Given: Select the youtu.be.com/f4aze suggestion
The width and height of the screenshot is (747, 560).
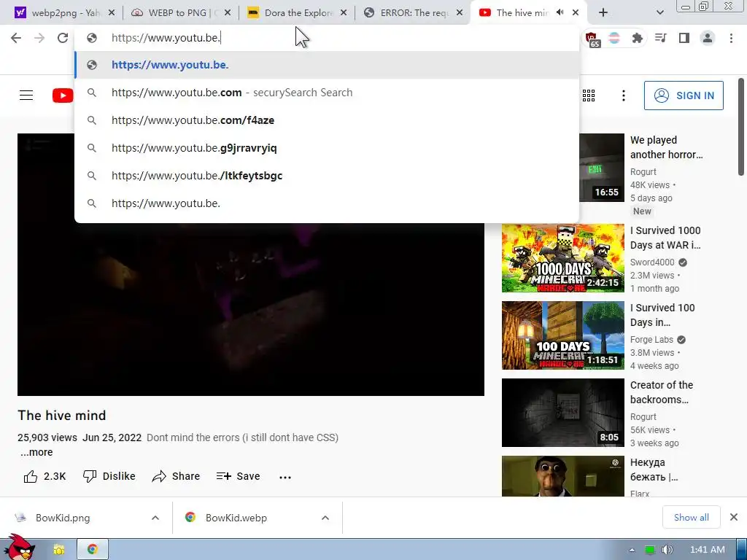Looking at the screenshot, I should (x=327, y=120).
